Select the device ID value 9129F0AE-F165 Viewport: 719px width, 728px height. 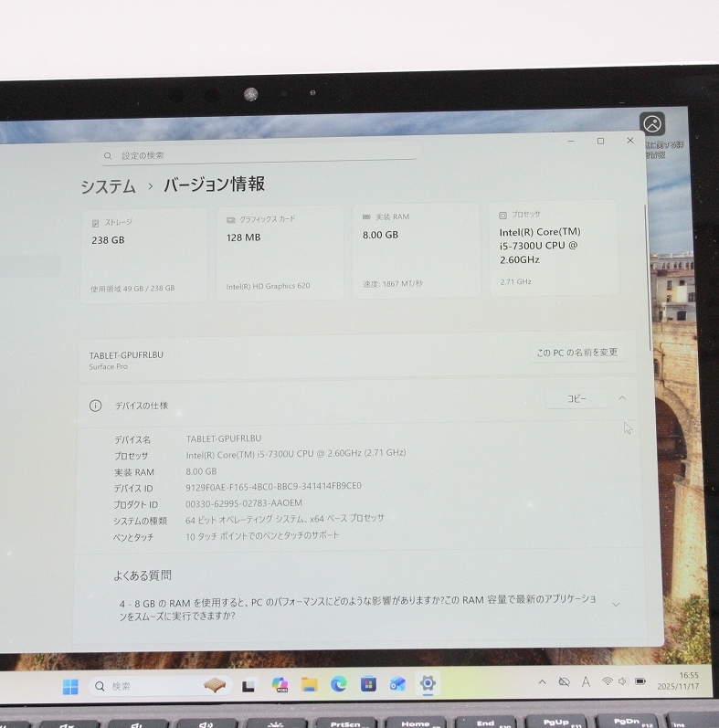tap(273, 486)
